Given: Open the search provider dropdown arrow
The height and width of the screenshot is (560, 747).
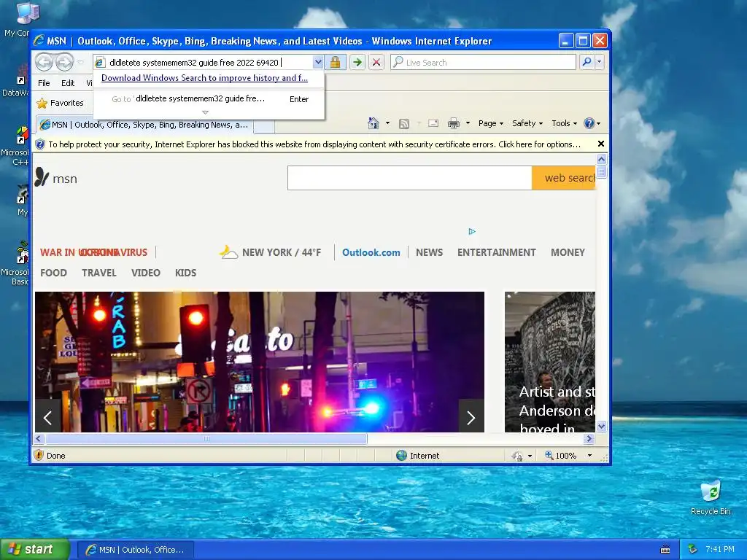Looking at the screenshot, I should pyautogui.click(x=600, y=62).
